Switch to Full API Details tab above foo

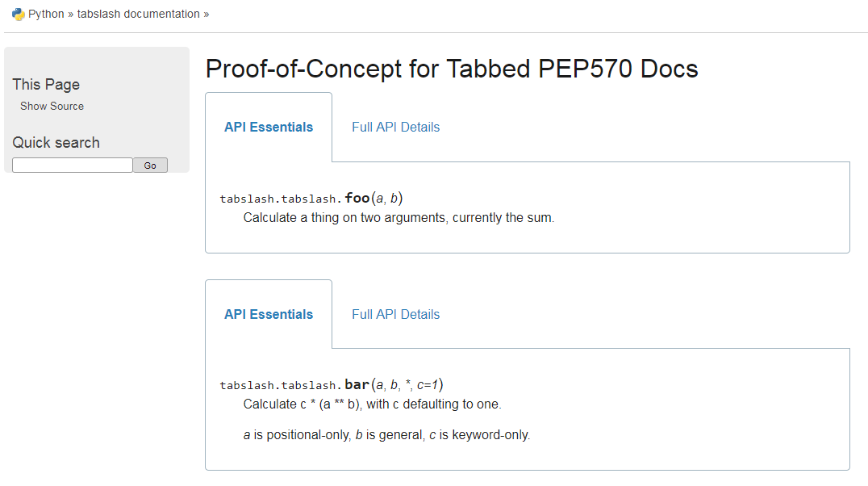click(395, 127)
